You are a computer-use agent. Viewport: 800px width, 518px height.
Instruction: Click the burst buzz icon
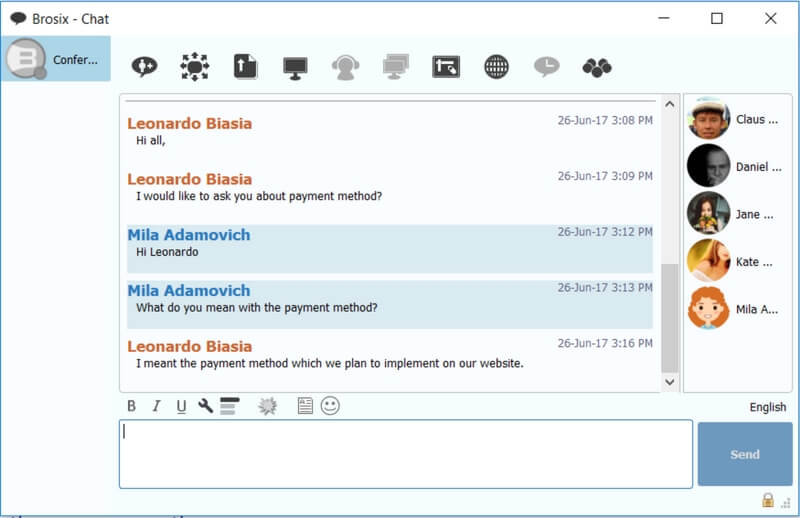pos(267,406)
